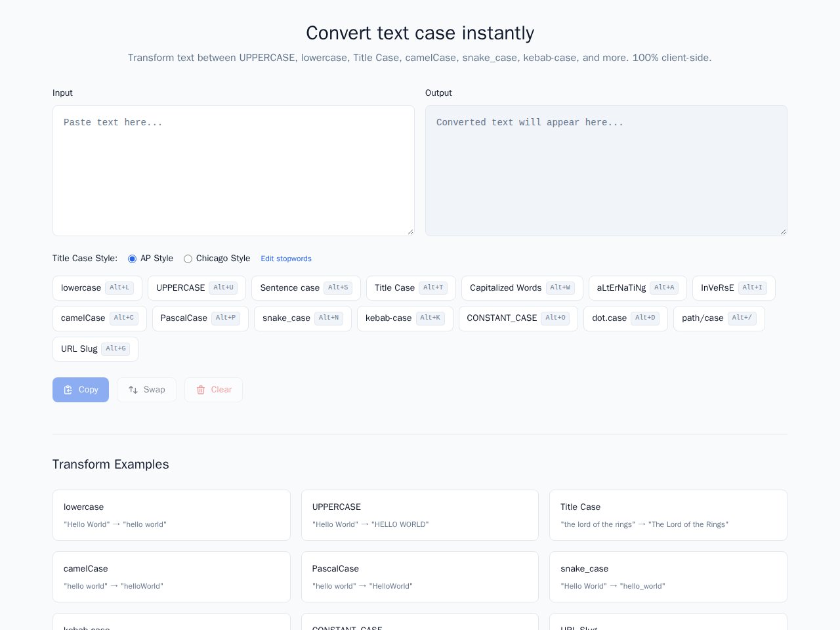Open the Edit stopwords link
840x630 pixels.
tap(286, 259)
